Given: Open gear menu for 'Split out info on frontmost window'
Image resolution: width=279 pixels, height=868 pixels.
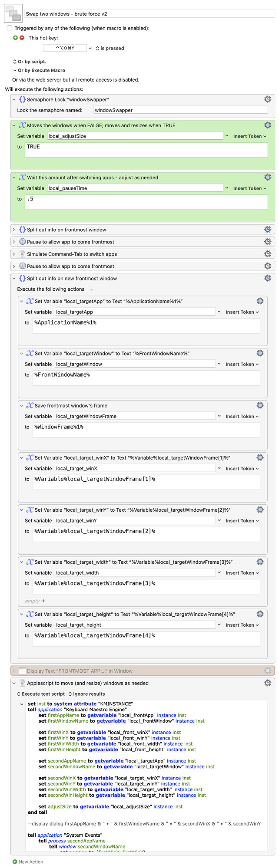Looking at the screenshot, I should coord(268,229).
